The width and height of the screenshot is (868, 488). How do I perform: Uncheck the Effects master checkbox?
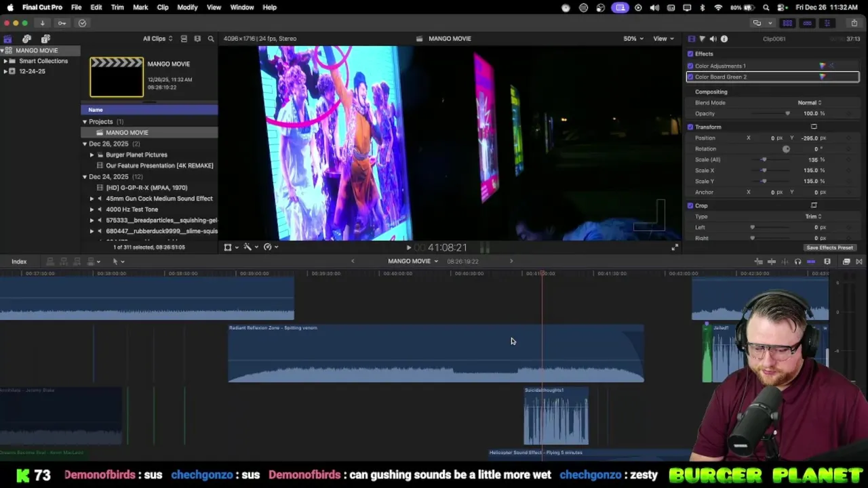[x=690, y=54]
